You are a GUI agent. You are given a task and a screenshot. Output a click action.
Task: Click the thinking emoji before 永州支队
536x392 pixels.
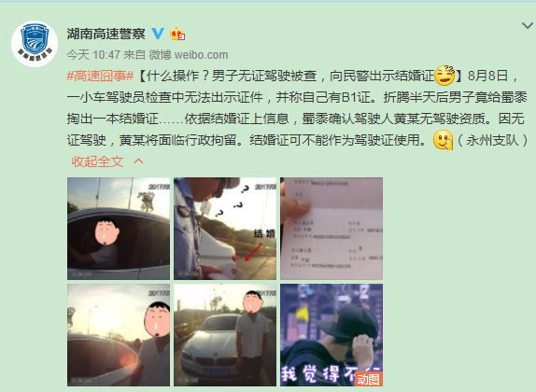click(x=443, y=140)
